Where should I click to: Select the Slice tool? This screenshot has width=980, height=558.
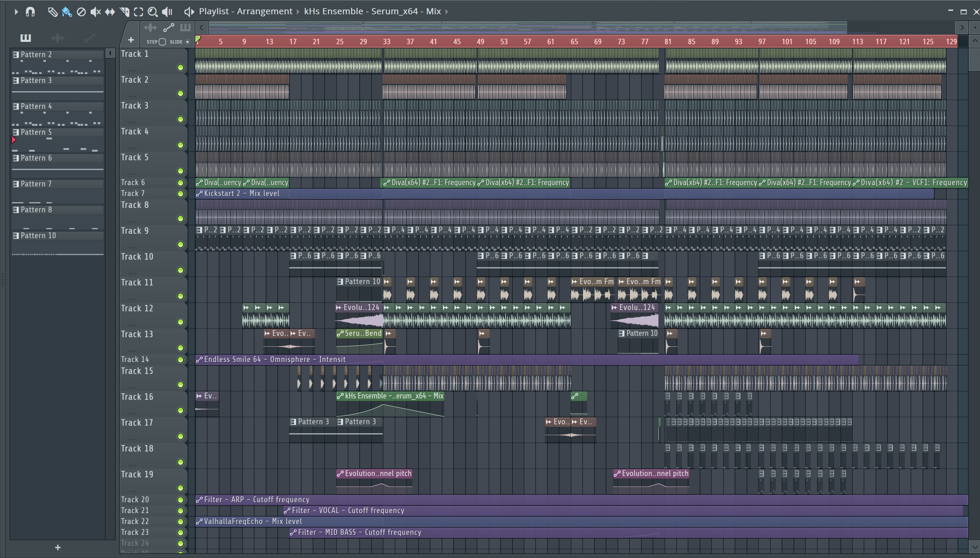click(125, 12)
